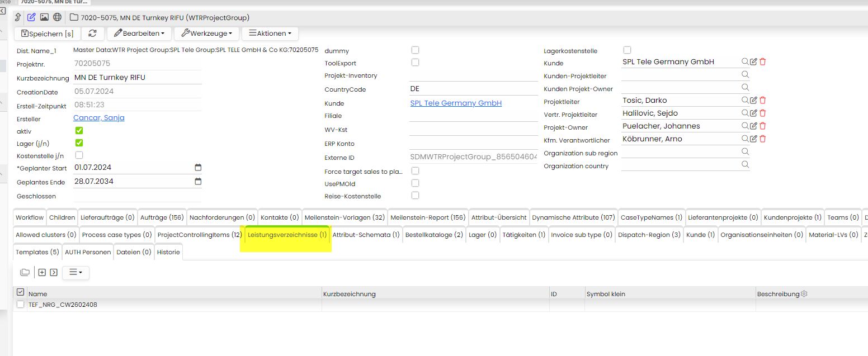
Task: Open calendar picker for Geplanter Start
Action: pos(197,168)
